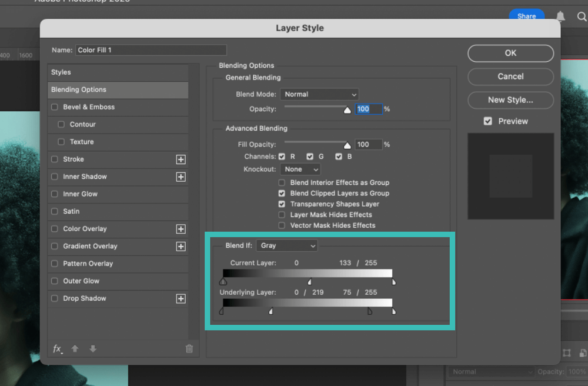Select Styles in the left list

pos(118,72)
